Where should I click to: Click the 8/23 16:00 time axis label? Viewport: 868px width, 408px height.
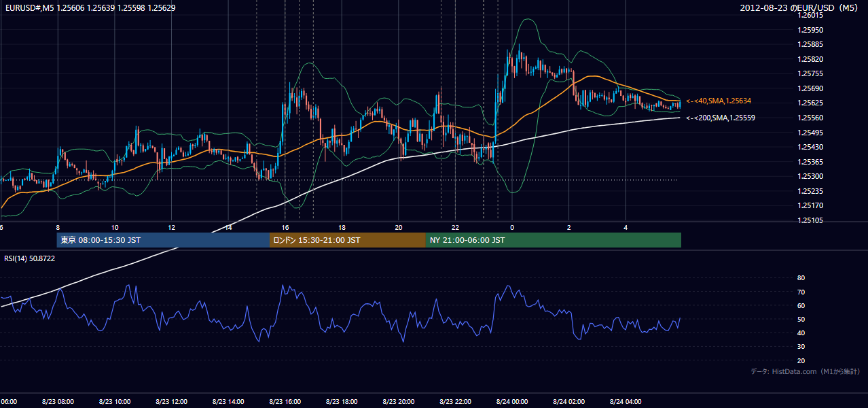tap(285, 402)
